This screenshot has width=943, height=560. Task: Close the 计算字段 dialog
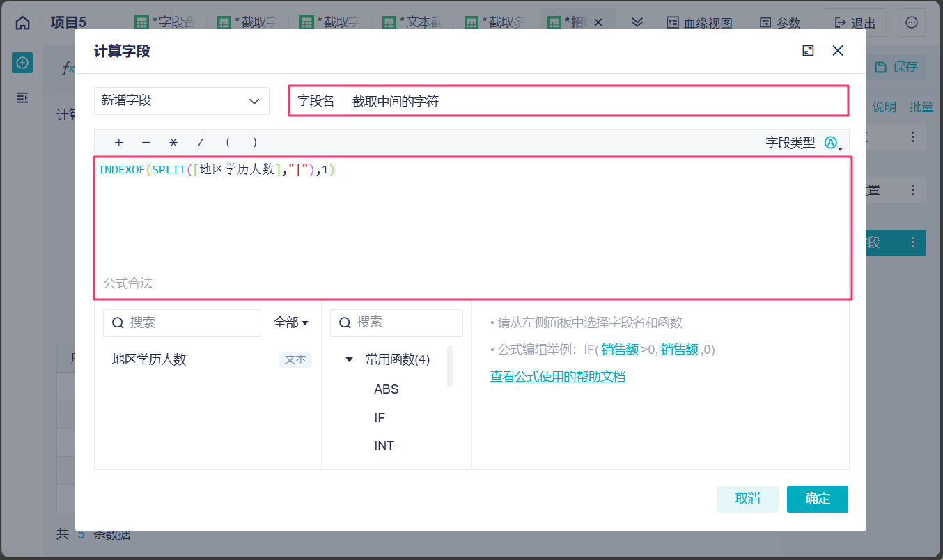838,51
